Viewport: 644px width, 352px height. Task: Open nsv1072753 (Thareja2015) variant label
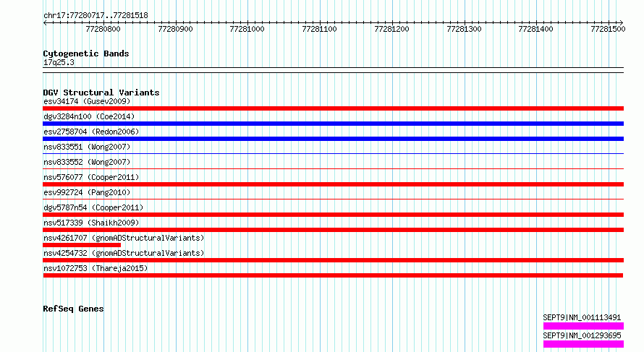point(96,268)
